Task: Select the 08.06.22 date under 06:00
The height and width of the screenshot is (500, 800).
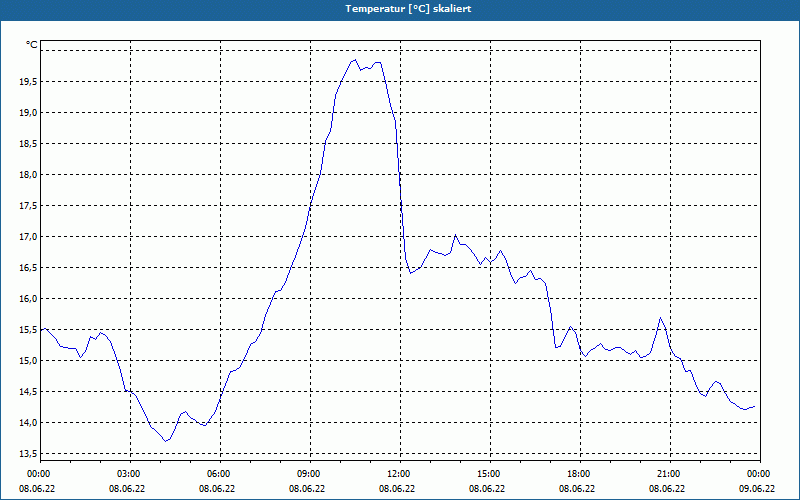Action: tap(217, 488)
